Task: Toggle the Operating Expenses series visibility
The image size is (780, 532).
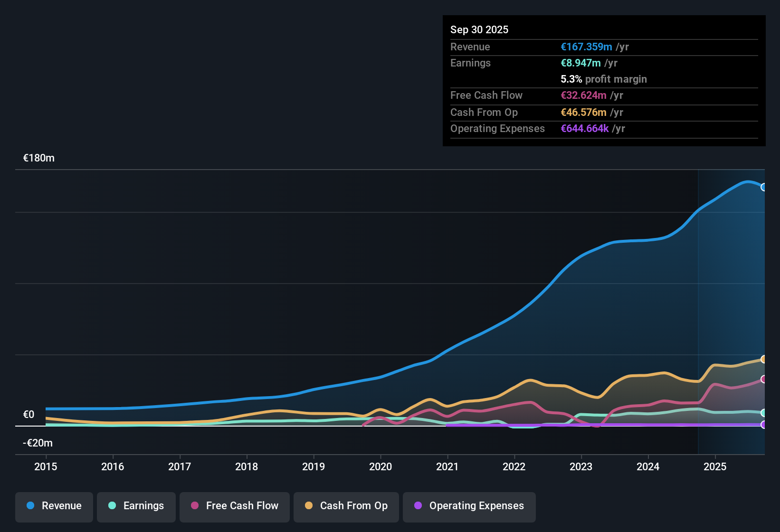Action: pos(469,507)
